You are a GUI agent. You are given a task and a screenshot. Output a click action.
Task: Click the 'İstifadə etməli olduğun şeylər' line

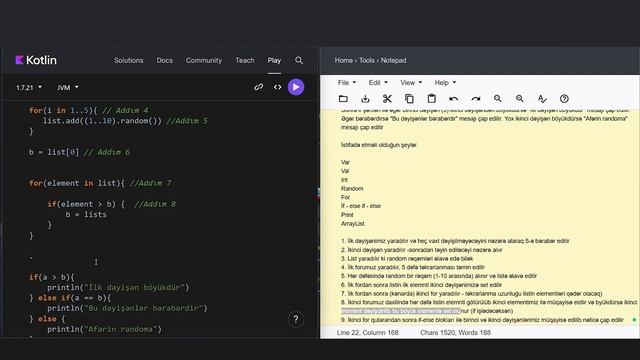(379, 145)
